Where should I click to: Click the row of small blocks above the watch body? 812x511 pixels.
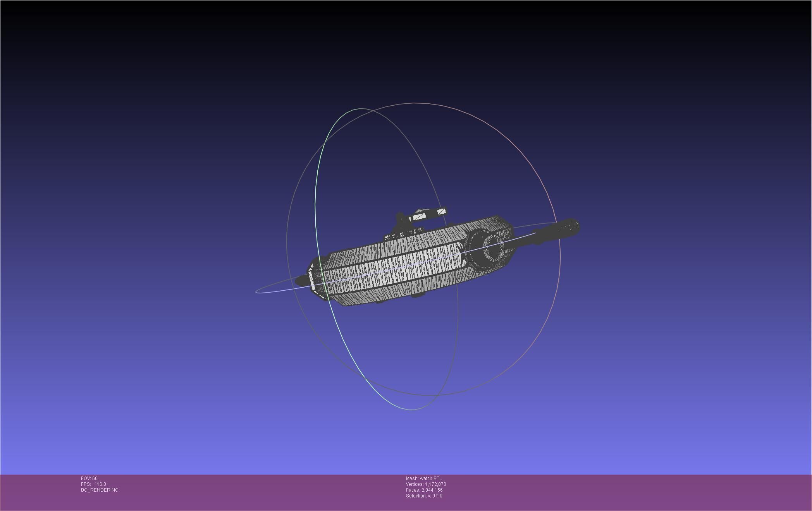404,234
